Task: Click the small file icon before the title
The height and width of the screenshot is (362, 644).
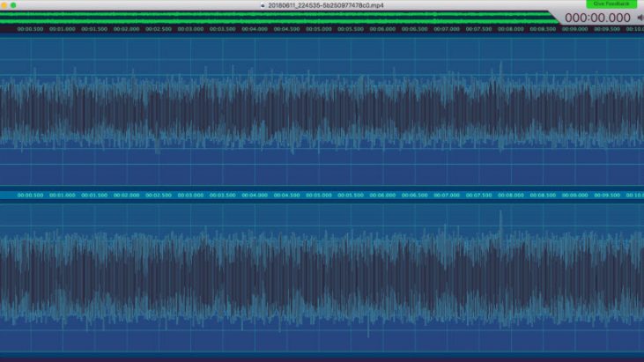Action: (263, 5)
